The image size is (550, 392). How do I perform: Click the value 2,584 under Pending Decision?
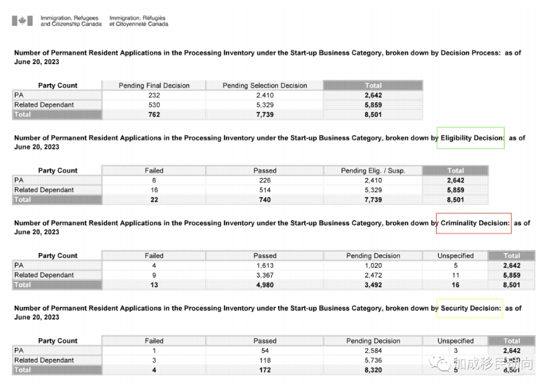click(x=373, y=351)
